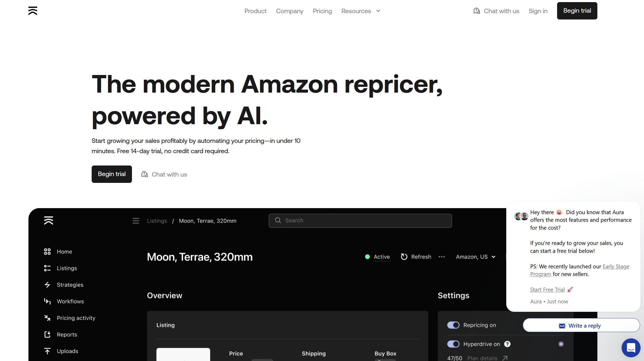Select the Pricing activity icon
This screenshot has width=644, height=361.
point(47,318)
